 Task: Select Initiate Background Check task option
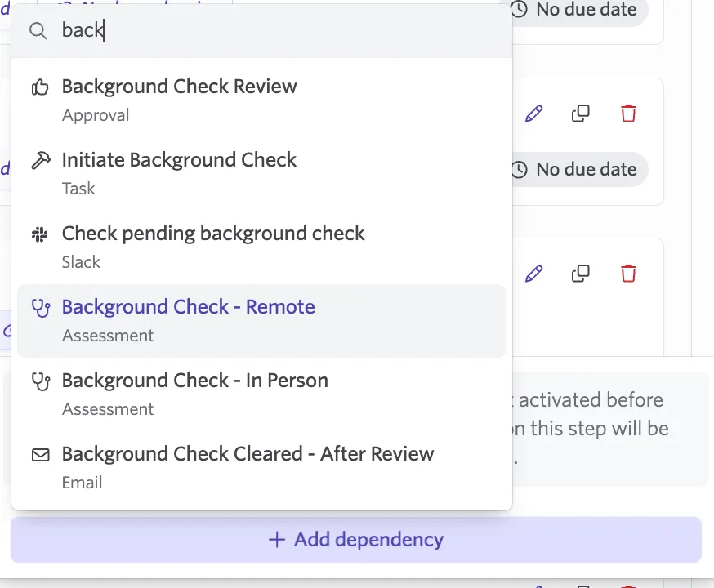(x=262, y=174)
